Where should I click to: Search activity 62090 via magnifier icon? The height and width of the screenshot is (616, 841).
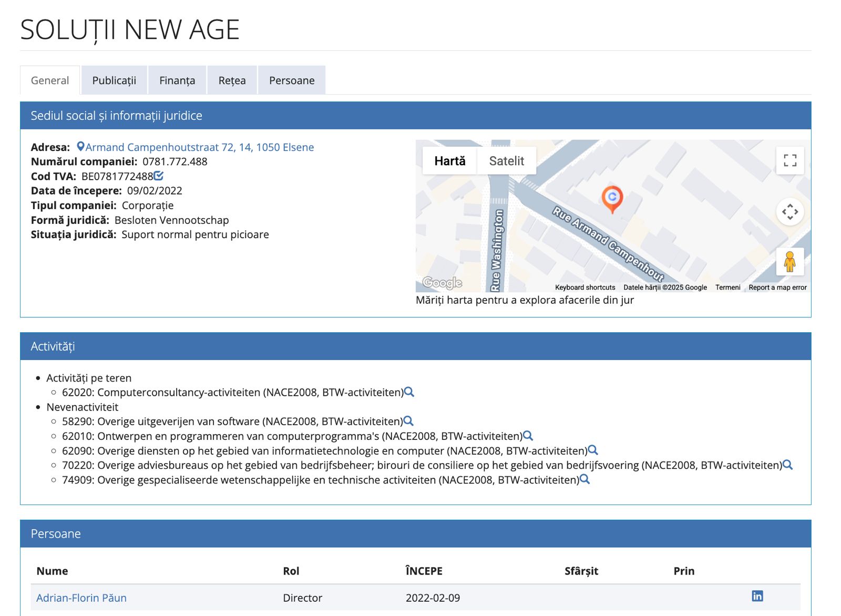(593, 450)
